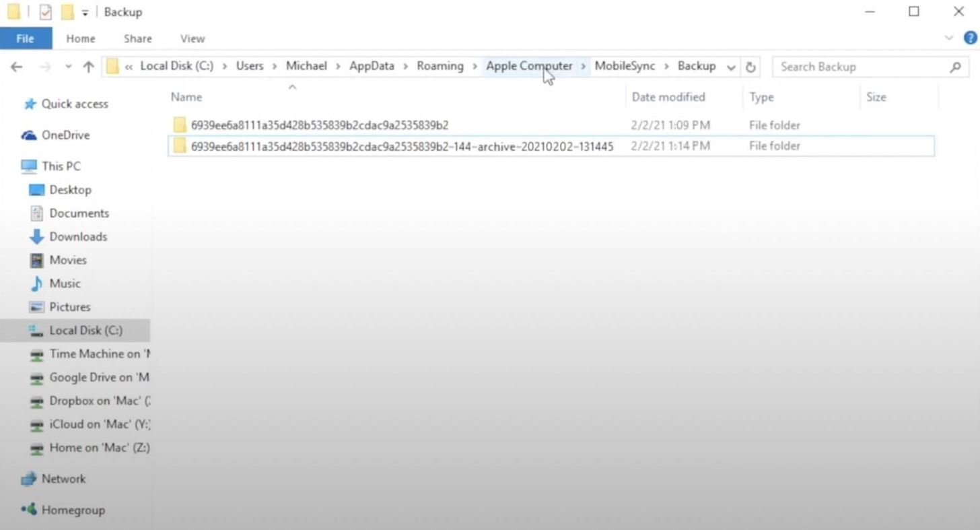Open the chevron after MobileSync in path
This screenshot has width=980, height=530.
click(666, 67)
